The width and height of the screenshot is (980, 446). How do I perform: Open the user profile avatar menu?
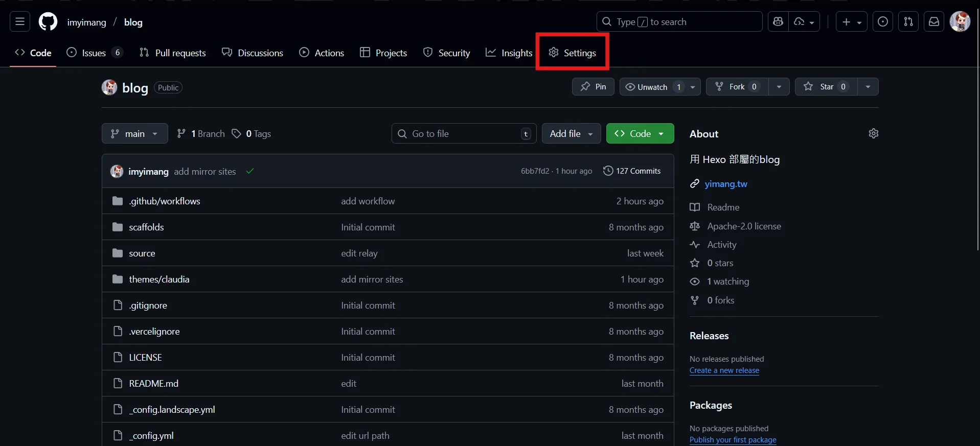[960, 22]
